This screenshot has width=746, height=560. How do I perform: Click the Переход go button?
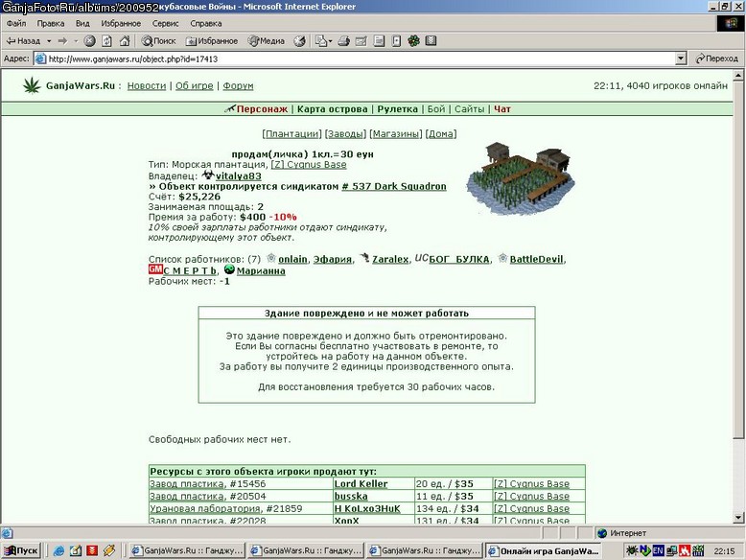[x=716, y=59]
